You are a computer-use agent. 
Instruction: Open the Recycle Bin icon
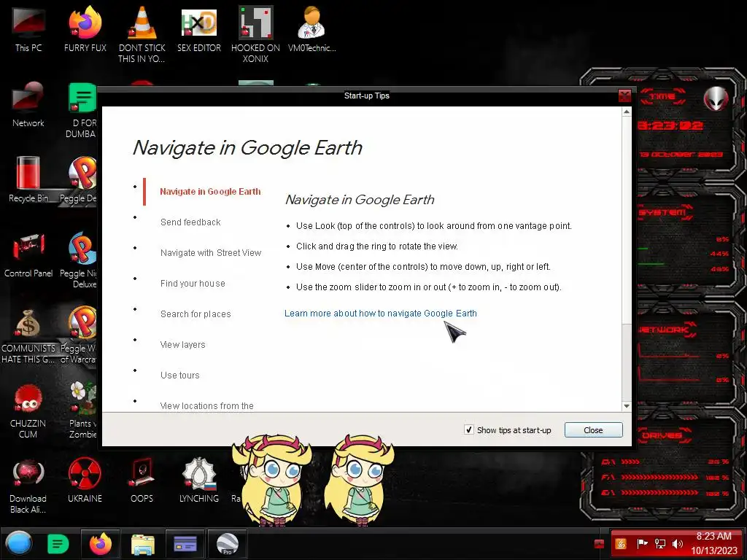[28, 179]
